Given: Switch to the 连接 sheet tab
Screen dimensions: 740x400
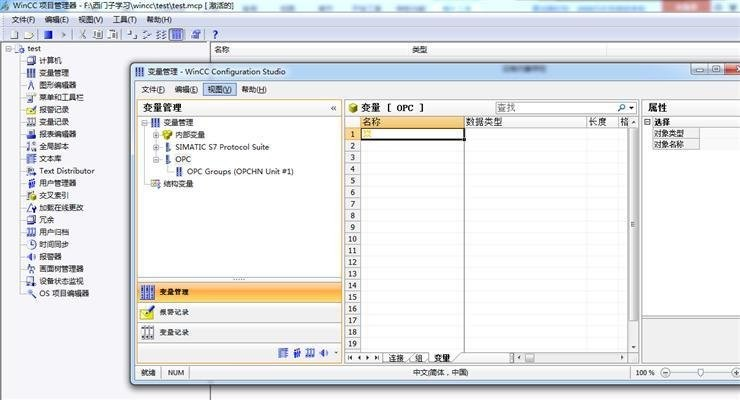Looking at the screenshot, I should [396, 358].
